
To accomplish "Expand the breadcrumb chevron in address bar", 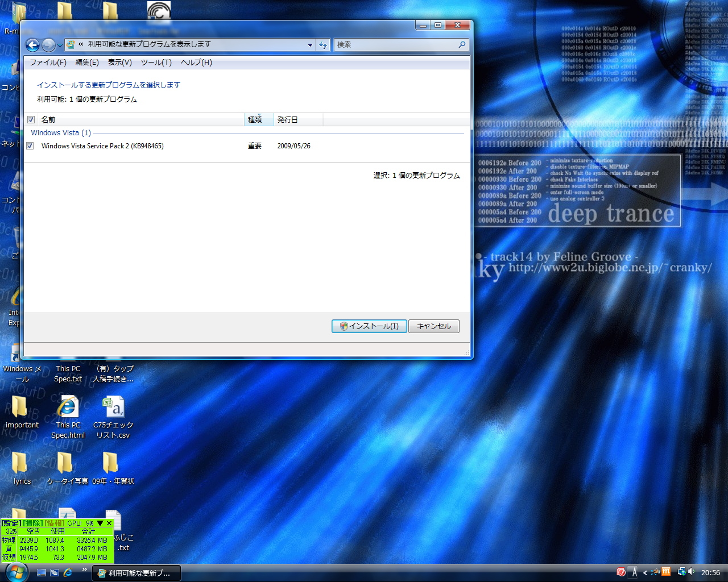I will tap(81, 44).
